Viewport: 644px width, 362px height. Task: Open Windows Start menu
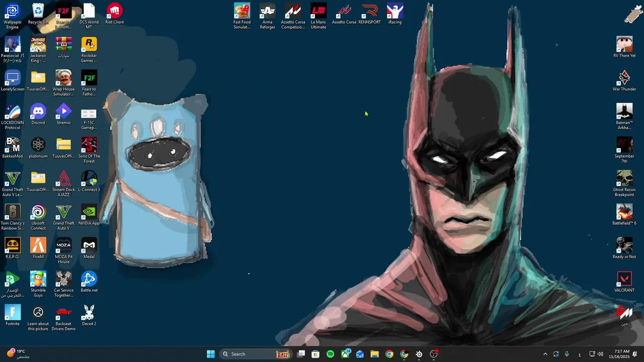pyautogui.click(x=211, y=354)
